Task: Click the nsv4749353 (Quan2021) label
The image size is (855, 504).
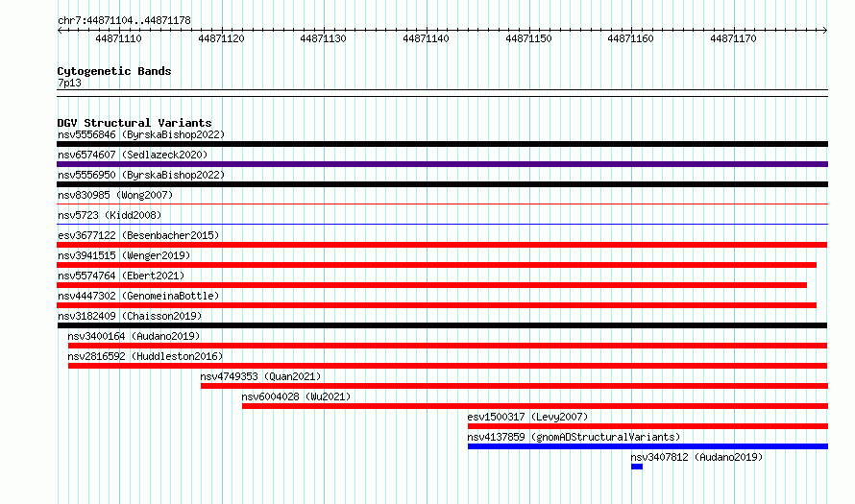Action: (x=260, y=376)
